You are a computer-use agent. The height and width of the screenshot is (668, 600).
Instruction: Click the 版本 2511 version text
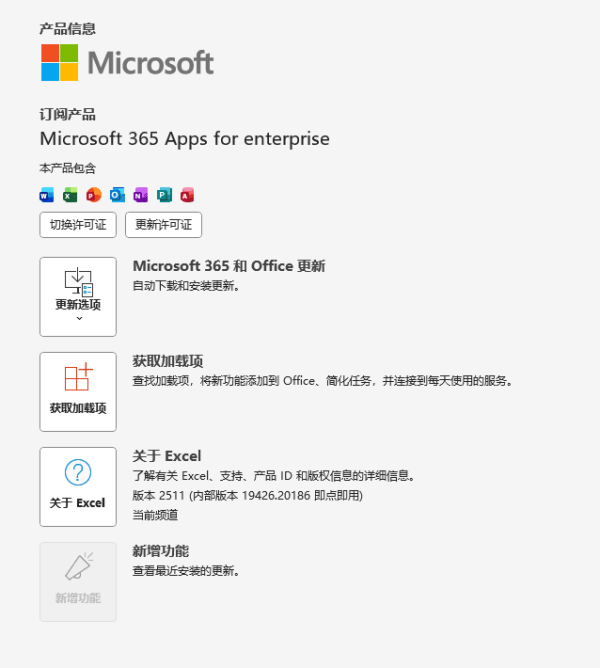(247, 495)
